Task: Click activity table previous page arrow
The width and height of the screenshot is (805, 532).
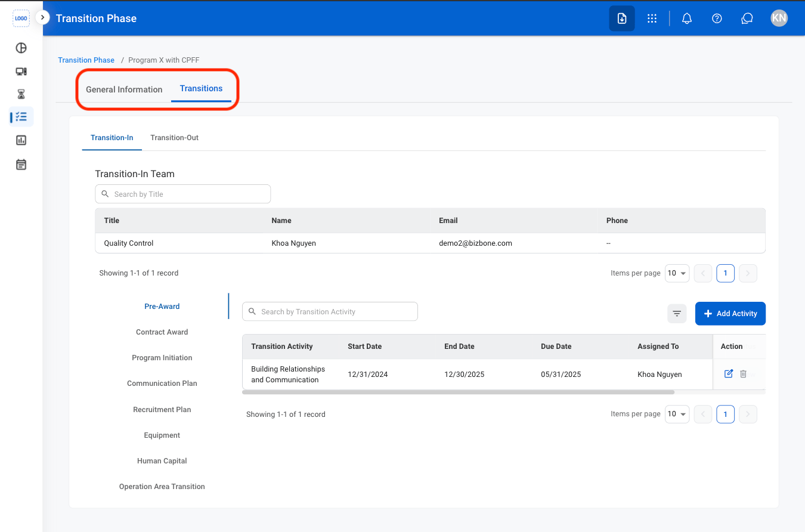Action: pos(703,414)
